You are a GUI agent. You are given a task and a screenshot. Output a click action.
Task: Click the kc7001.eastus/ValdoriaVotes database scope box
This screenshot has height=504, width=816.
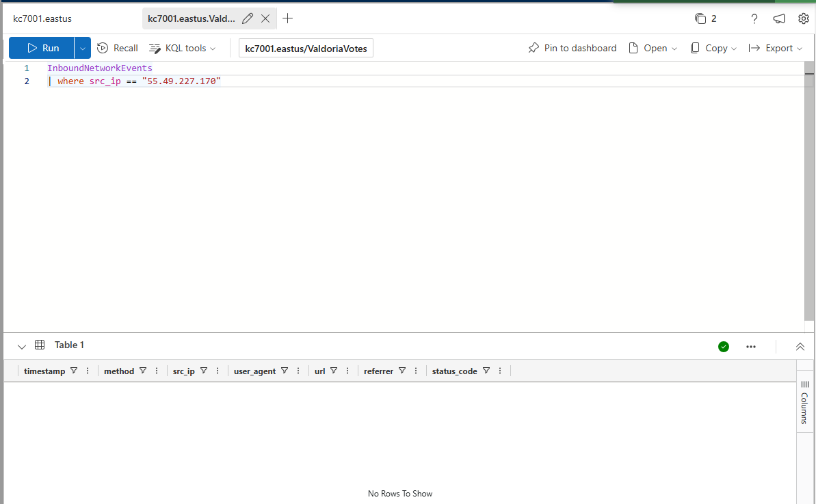[306, 48]
